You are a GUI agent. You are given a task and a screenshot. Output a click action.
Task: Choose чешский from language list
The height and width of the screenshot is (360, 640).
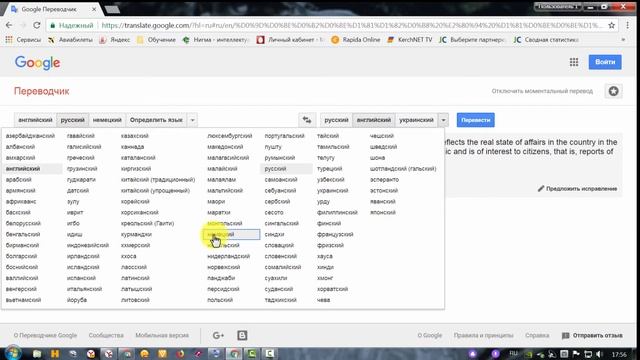pyautogui.click(x=382, y=136)
